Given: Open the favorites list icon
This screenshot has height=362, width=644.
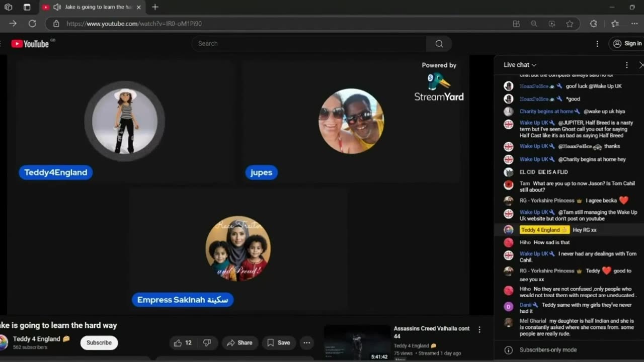Looking at the screenshot, I should point(615,24).
